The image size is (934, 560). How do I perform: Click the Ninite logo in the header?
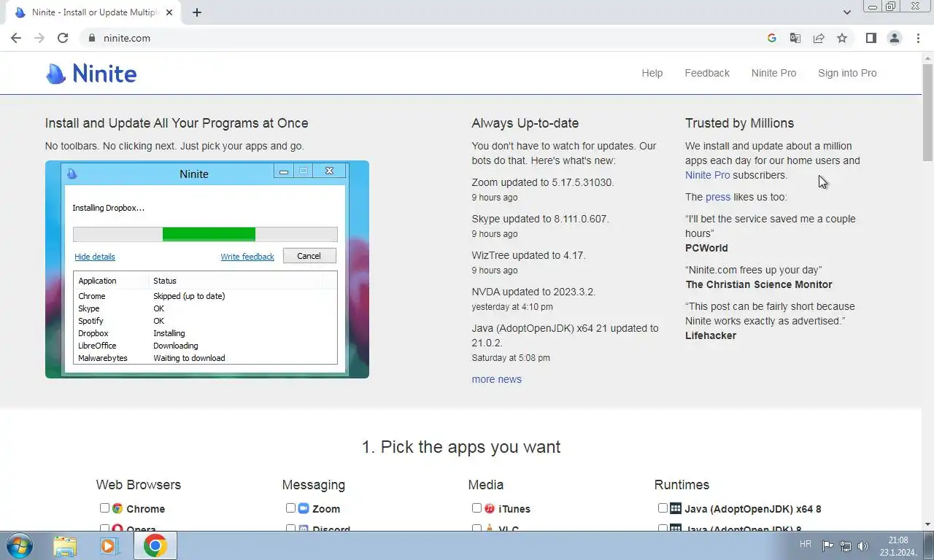[x=91, y=73]
